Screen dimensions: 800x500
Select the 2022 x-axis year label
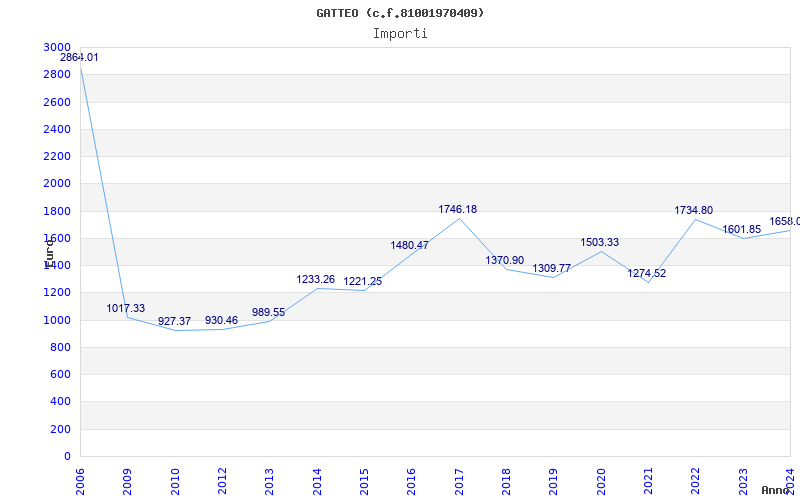(695, 482)
